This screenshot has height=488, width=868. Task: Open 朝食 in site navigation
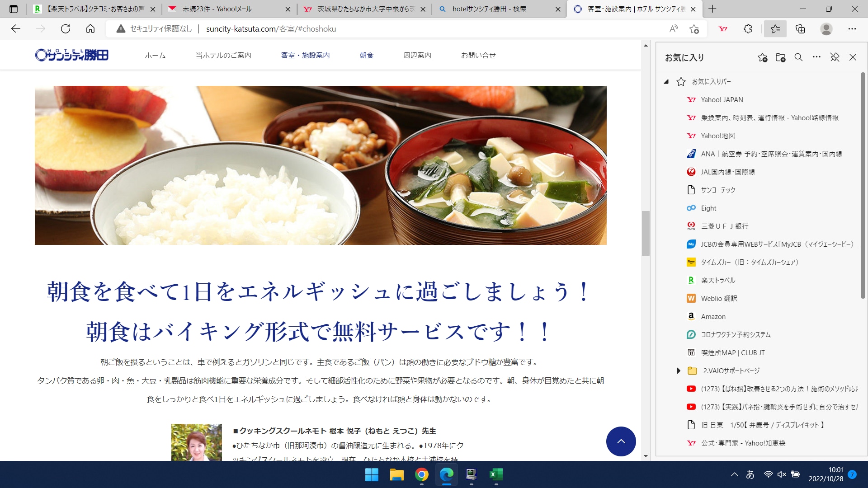point(367,55)
